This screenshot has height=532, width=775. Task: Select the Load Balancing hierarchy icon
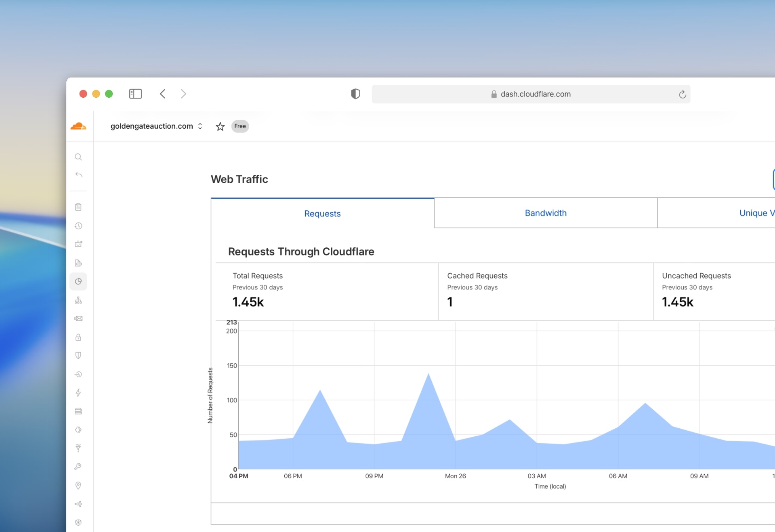pyautogui.click(x=78, y=300)
